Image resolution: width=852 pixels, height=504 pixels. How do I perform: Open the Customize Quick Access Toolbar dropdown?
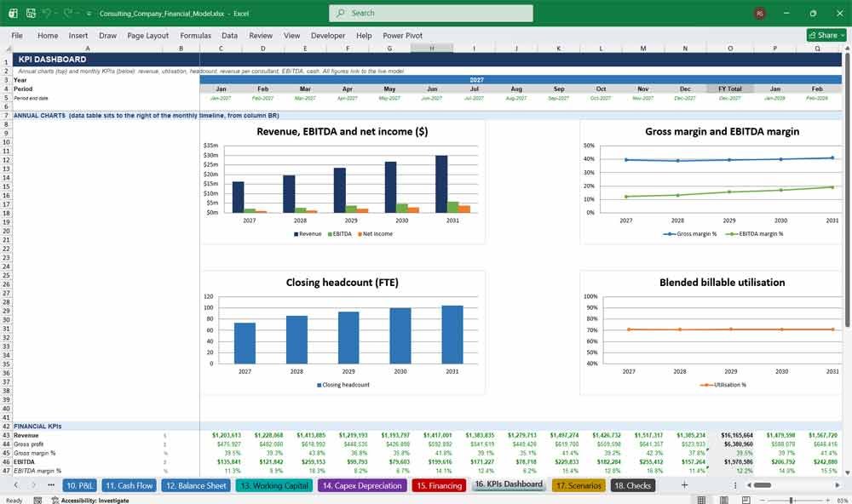point(89,13)
